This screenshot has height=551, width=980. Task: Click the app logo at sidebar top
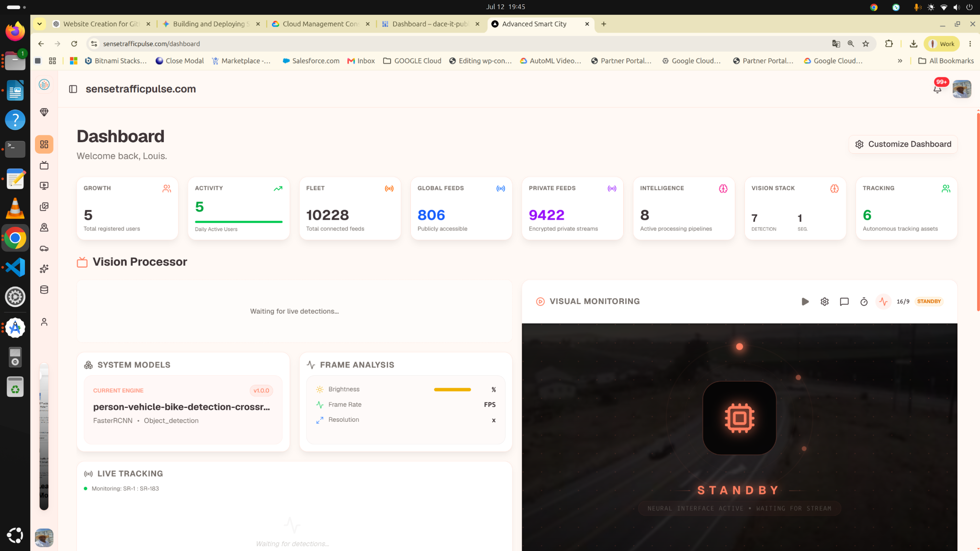pos(44,85)
